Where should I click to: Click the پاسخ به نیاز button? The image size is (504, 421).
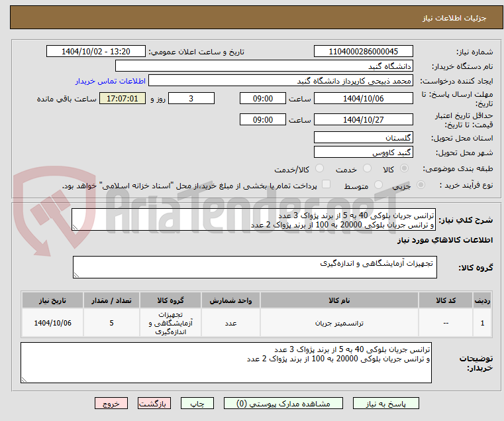(x=385, y=403)
